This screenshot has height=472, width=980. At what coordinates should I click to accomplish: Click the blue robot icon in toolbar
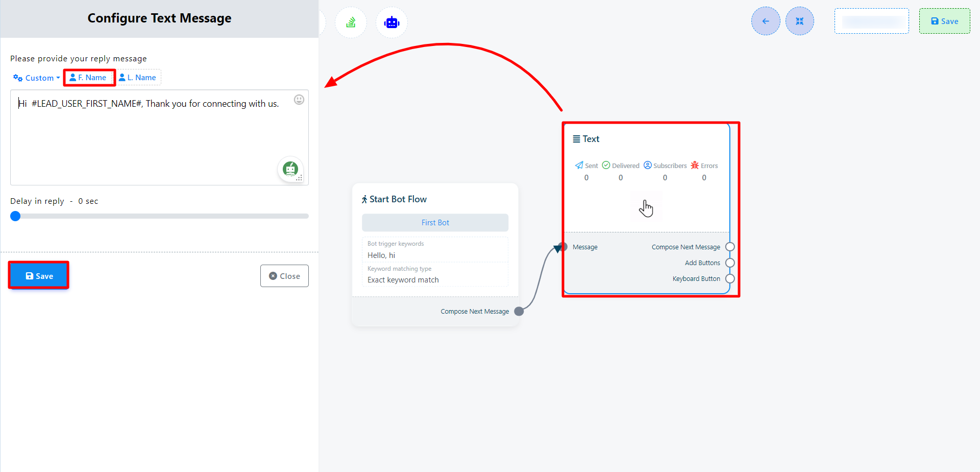pos(391,22)
